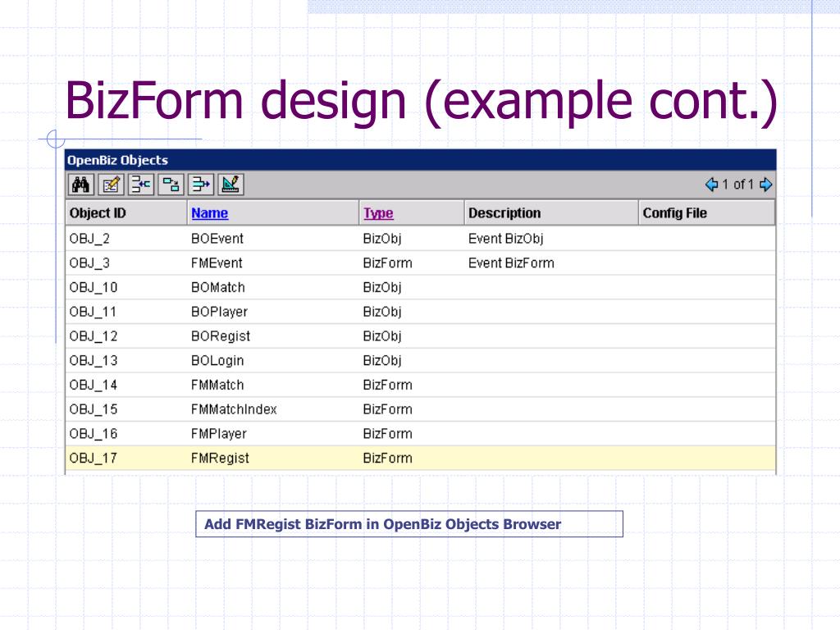840x630 pixels.
Task: Go to previous page arrow
Action: (711, 185)
